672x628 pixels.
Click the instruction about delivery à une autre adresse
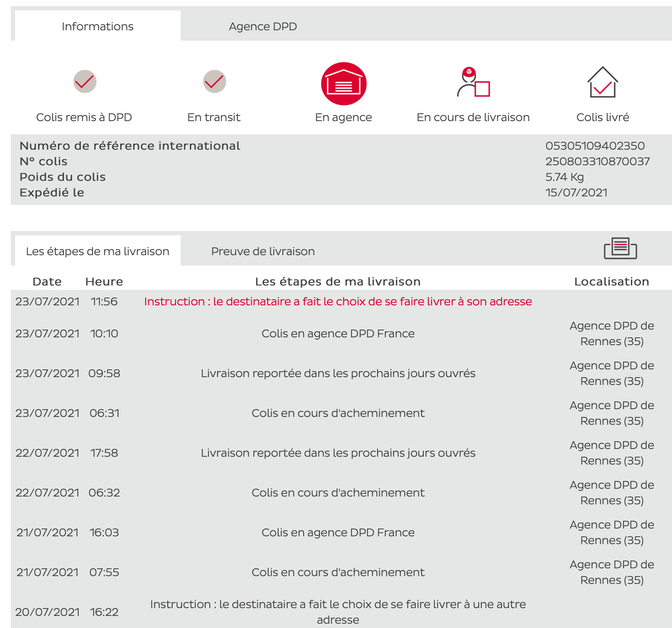[338, 612]
